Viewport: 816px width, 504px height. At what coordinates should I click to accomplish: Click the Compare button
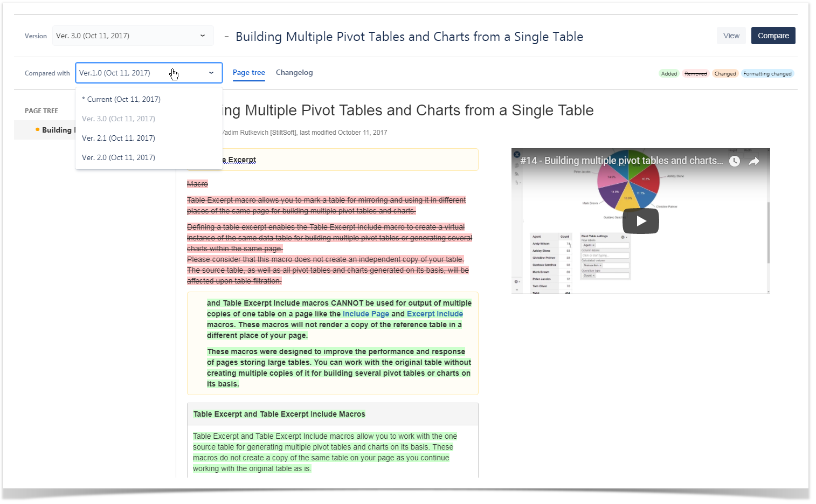[x=773, y=36]
